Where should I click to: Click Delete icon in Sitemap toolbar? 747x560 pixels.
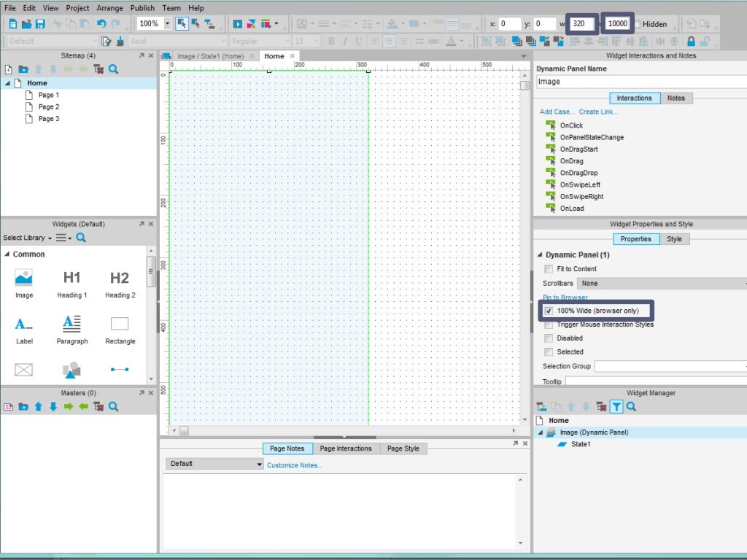[98, 69]
